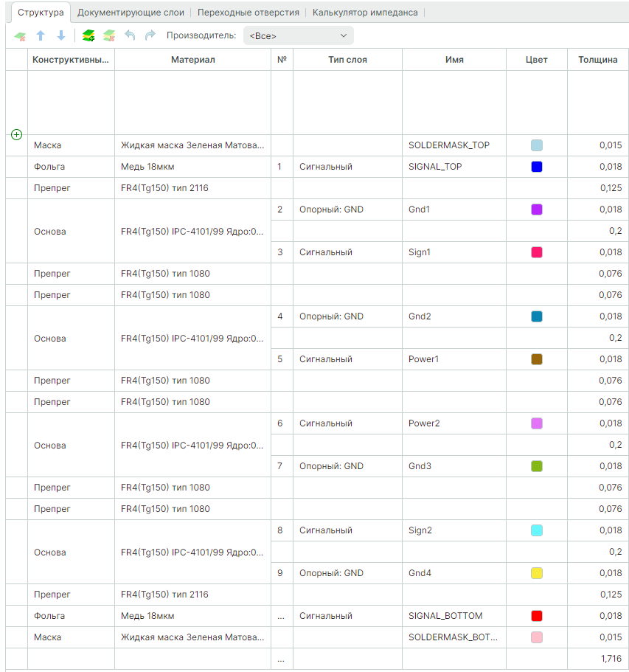Click the remove layer stack icon

tap(109, 35)
